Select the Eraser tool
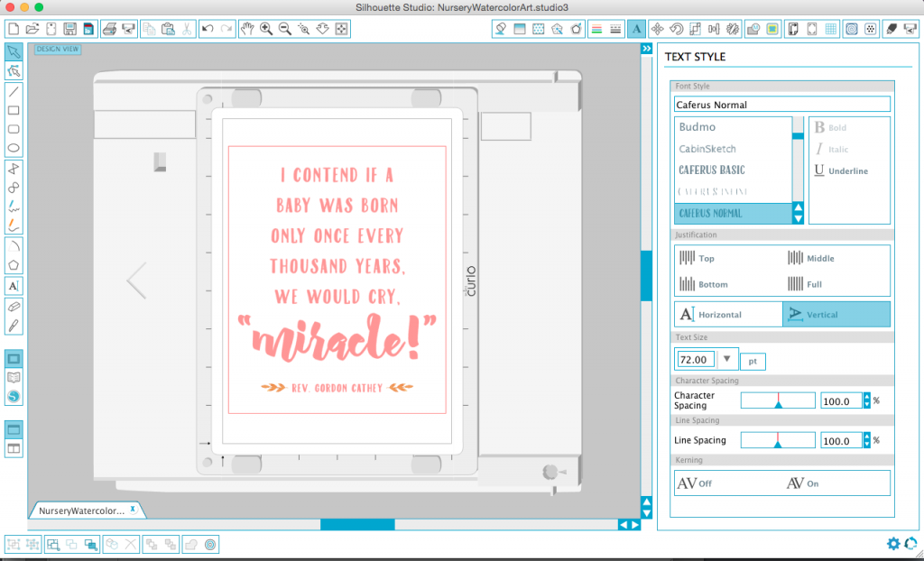The height and width of the screenshot is (561, 924). point(14,307)
